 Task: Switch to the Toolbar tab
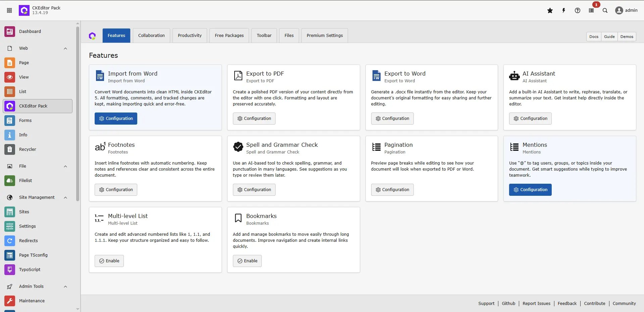(x=264, y=36)
